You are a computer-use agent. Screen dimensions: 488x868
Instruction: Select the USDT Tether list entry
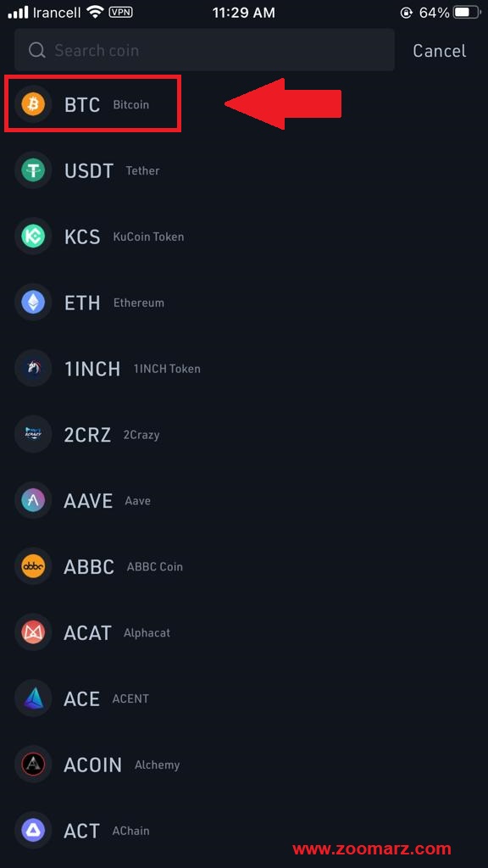click(x=244, y=170)
